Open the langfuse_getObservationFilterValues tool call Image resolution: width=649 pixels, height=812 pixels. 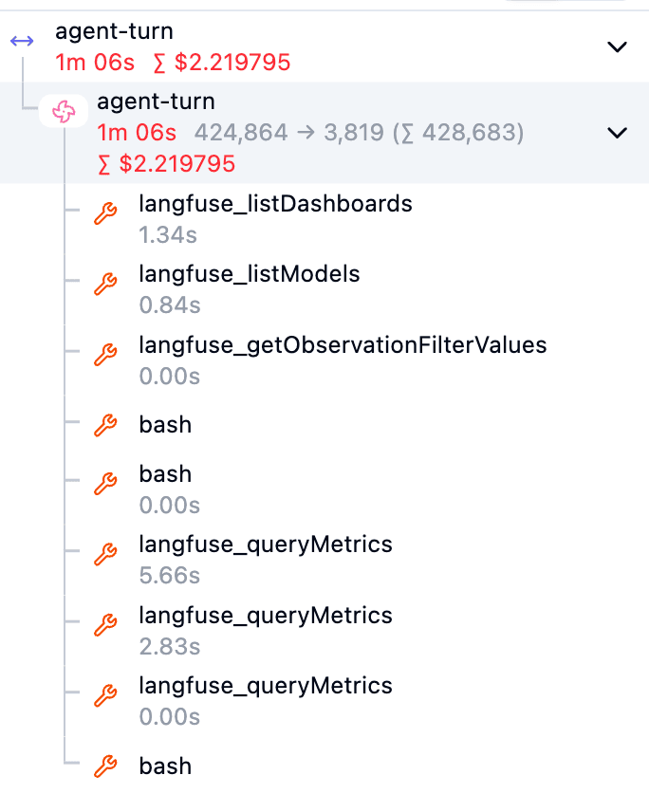(x=343, y=345)
